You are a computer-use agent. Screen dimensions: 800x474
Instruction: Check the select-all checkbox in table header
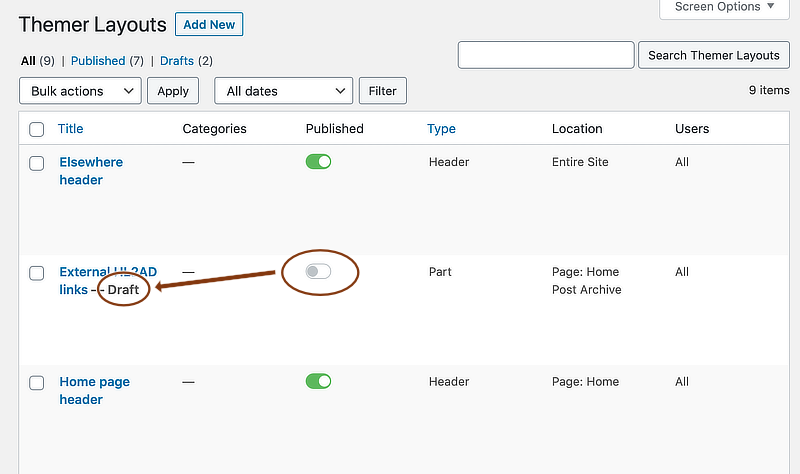coord(37,129)
